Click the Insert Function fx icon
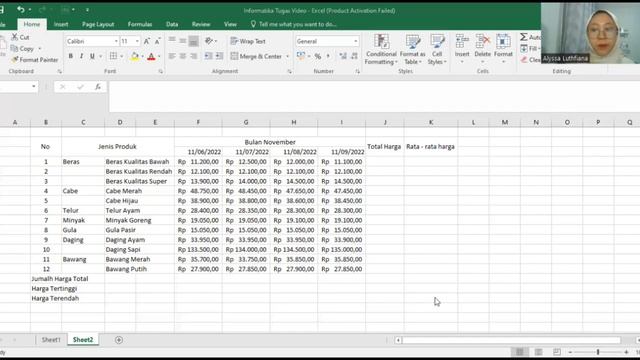Screen dimensions: 640x360 click(x=98, y=87)
